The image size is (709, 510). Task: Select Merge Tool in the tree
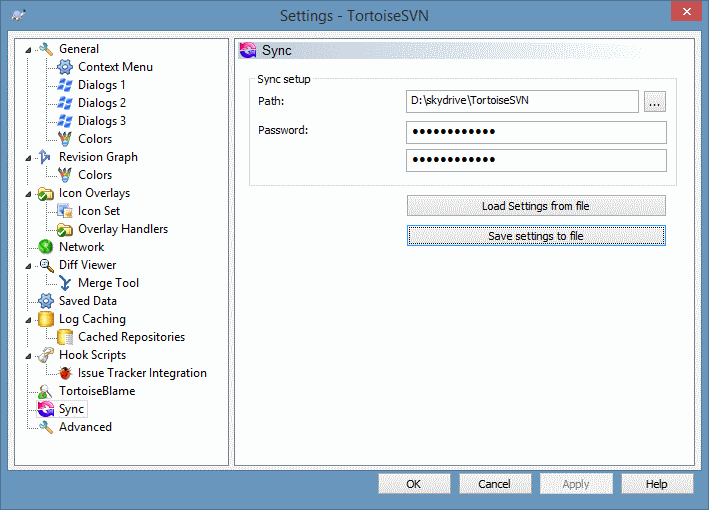(109, 283)
